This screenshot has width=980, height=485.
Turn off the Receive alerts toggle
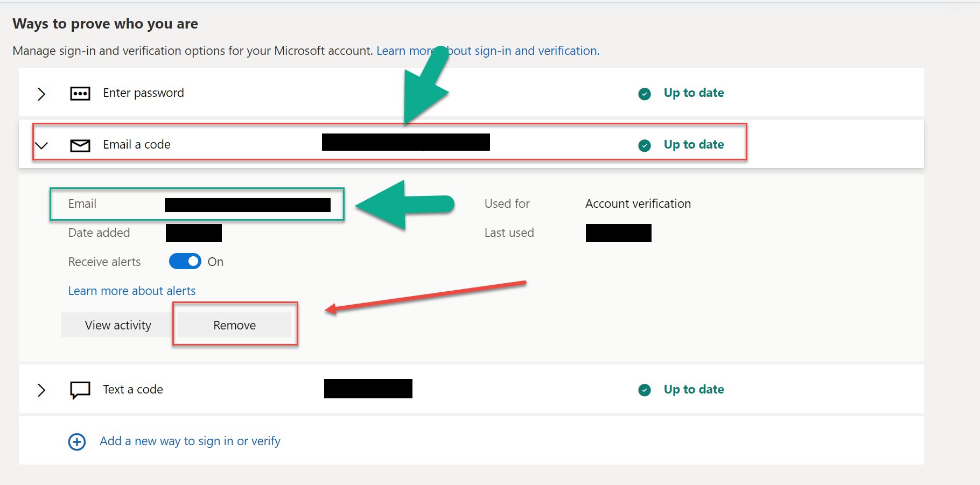click(x=185, y=261)
